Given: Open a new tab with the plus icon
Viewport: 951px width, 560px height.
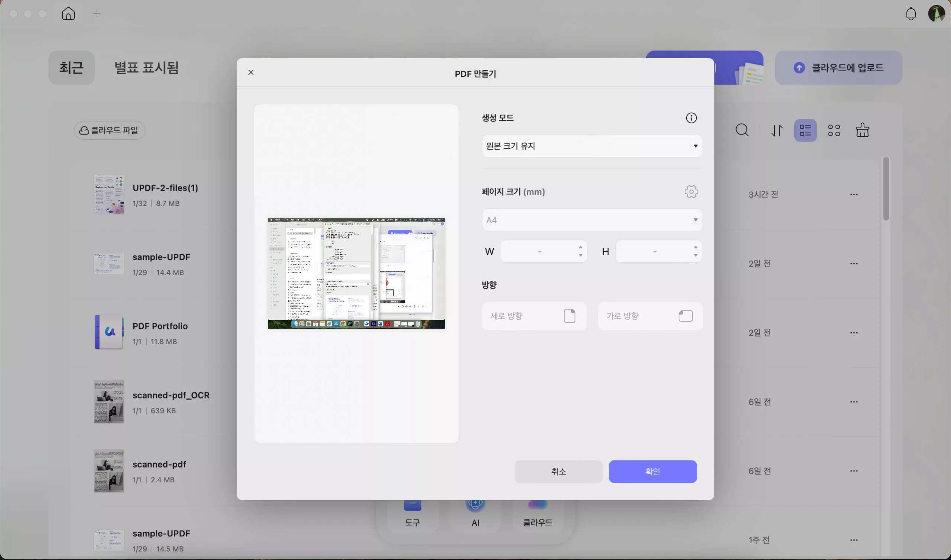Looking at the screenshot, I should point(97,14).
